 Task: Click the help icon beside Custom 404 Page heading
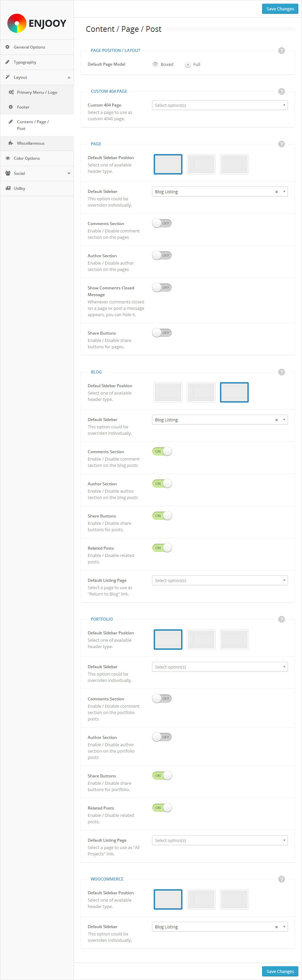click(281, 91)
